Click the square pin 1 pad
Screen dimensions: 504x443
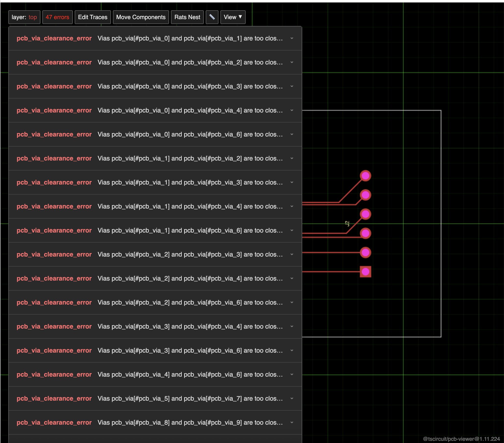tap(365, 271)
